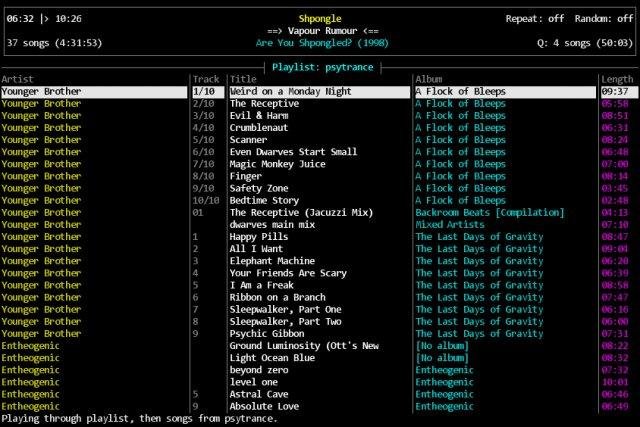Click the '37 songs (4:31:53)' summary

click(54, 43)
